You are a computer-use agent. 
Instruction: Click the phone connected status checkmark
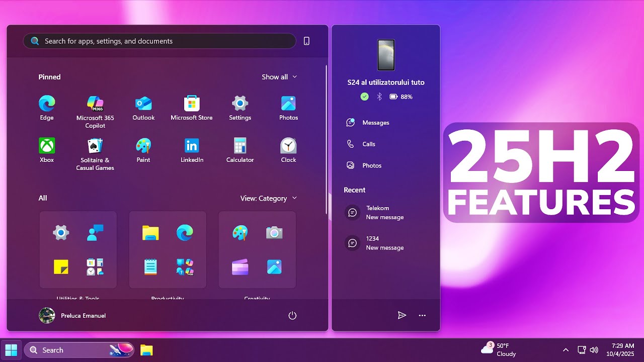[x=364, y=97]
